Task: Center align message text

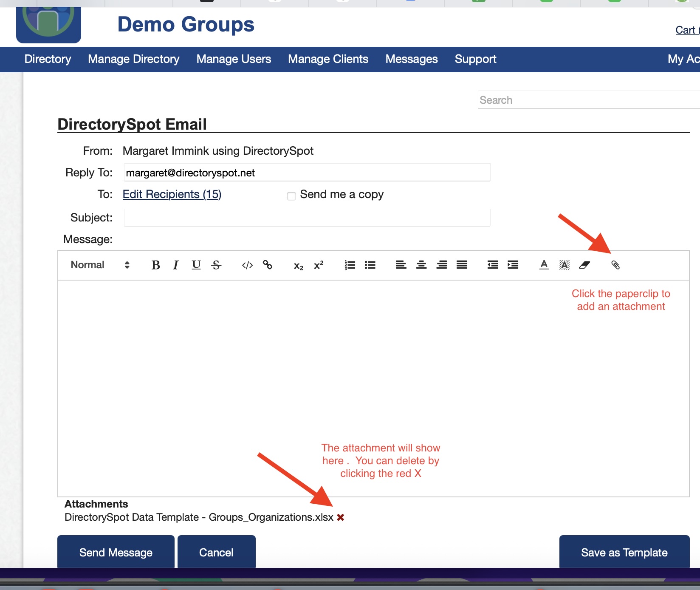Action: [421, 265]
